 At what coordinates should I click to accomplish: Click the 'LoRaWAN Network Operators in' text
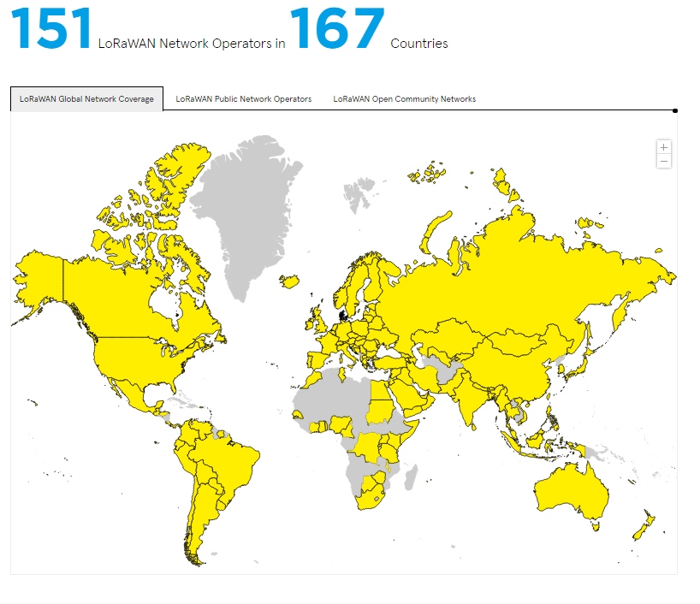pos(192,44)
